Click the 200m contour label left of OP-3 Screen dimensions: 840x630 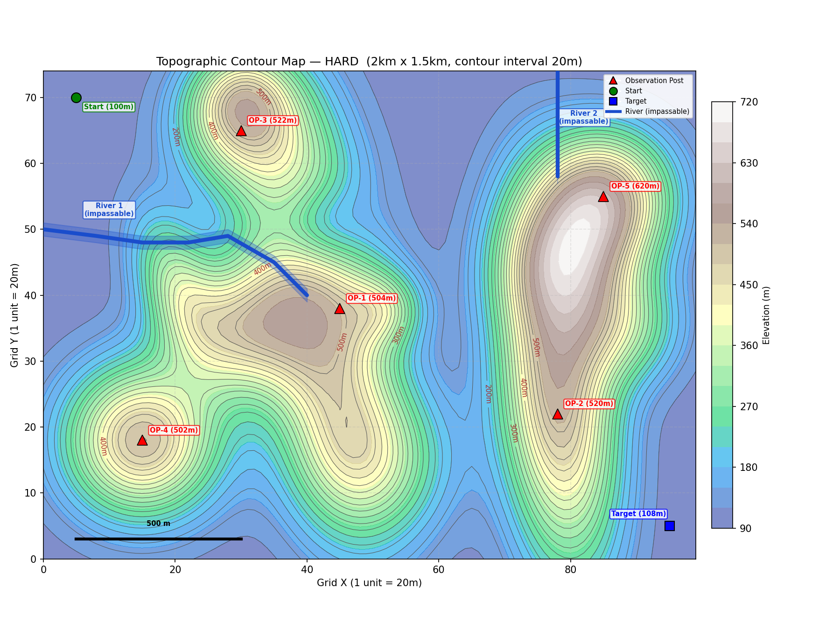[x=176, y=137]
